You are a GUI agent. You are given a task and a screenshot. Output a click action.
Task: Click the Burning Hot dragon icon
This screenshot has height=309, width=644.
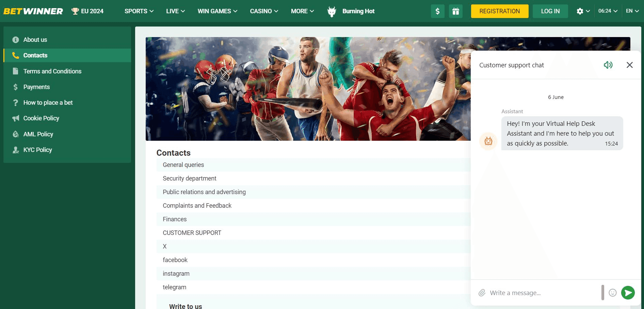tap(332, 11)
